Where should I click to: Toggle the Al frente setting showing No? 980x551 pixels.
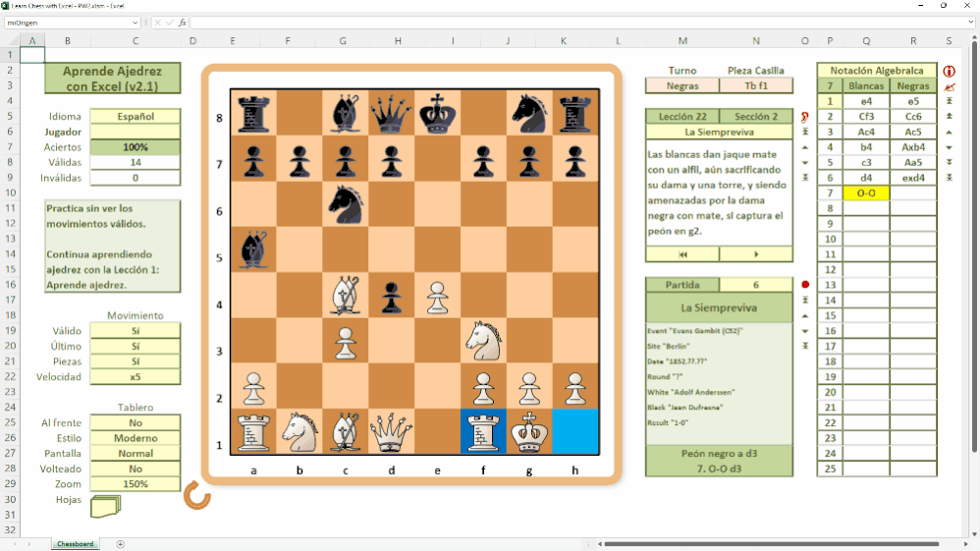[136, 422]
